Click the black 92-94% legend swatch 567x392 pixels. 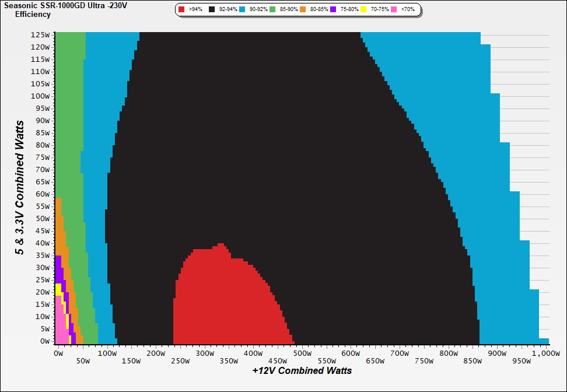pos(212,10)
